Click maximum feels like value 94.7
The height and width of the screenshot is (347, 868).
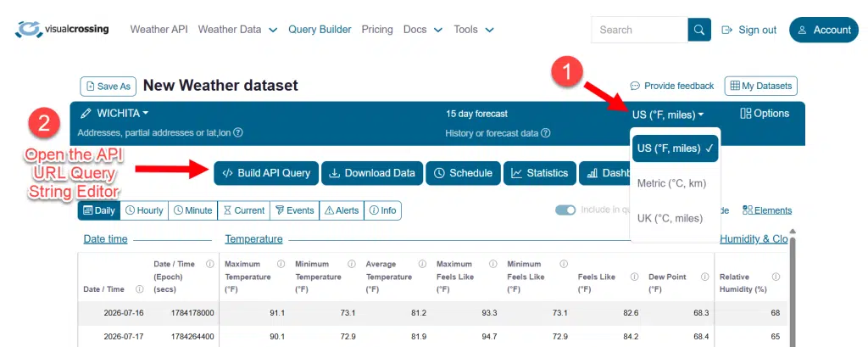489,337
